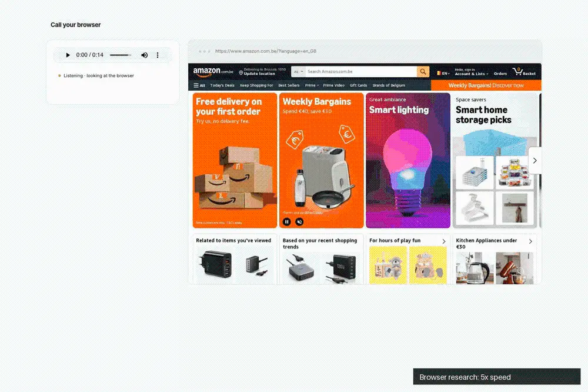The height and width of the screenshot is (392, 588).
Task: Select the wall coat rack thumbnail
Action: [514, 208]
